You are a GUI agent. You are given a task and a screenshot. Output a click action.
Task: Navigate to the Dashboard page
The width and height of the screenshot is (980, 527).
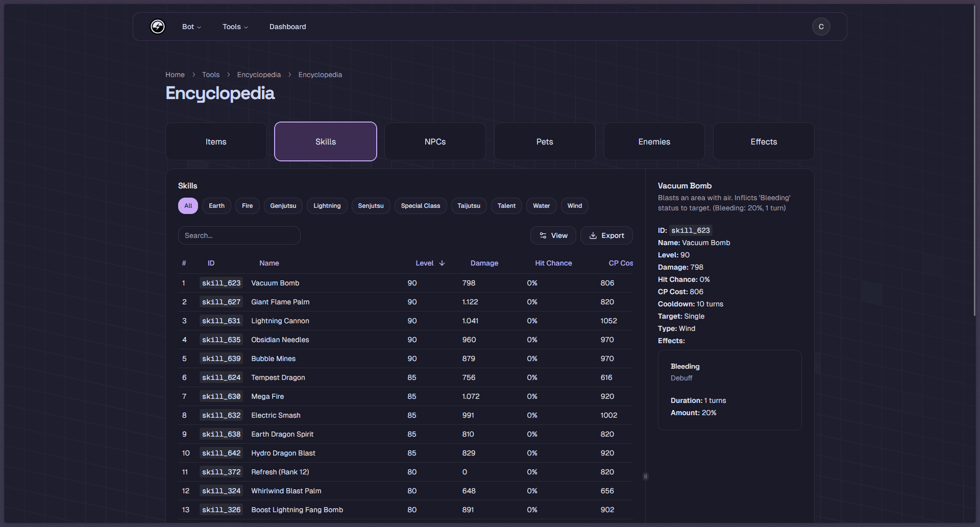(x=287, y=27)
